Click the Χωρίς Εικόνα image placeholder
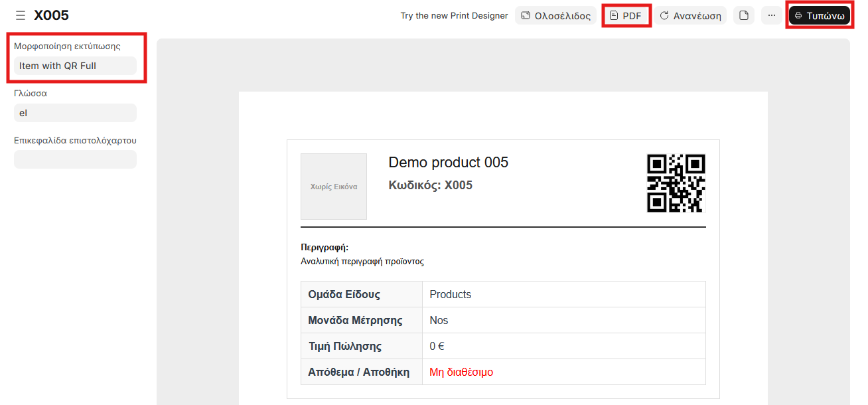Screen dimensions: 868x405 tap(334, 187)
